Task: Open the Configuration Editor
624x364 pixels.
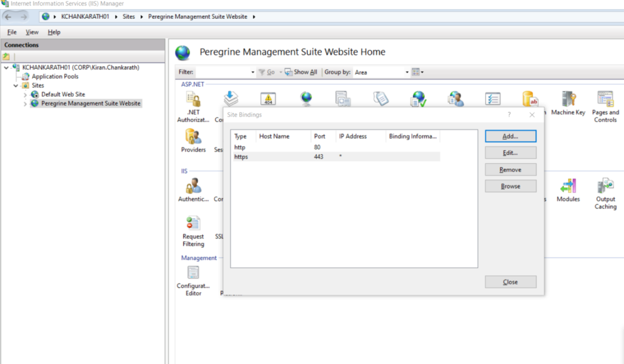Action: (x=193, y=274)
